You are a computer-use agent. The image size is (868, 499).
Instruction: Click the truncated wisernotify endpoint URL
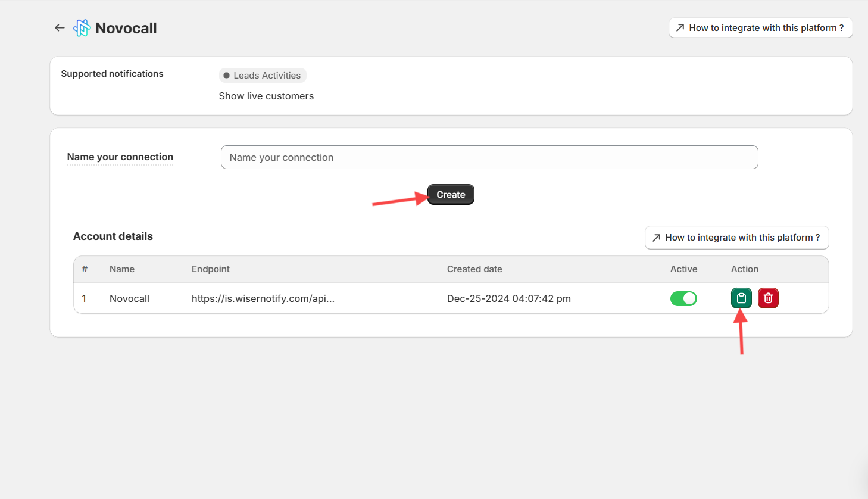pyautogui.click(x=263, y=298)
